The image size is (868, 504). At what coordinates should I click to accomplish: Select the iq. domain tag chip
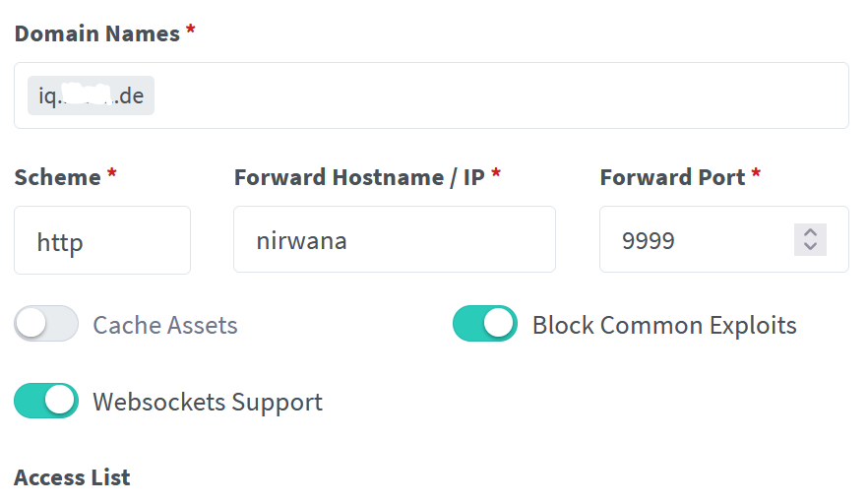[91, 97]
